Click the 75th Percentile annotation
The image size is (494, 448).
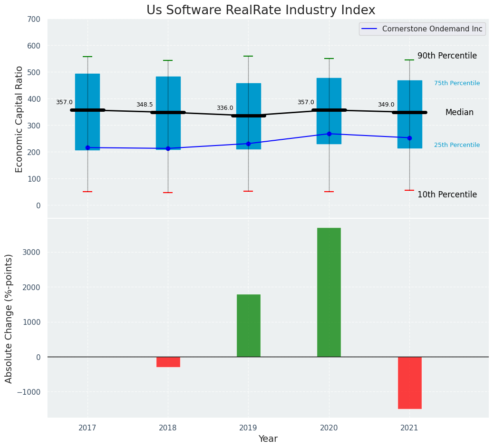[x=456, y=83]
